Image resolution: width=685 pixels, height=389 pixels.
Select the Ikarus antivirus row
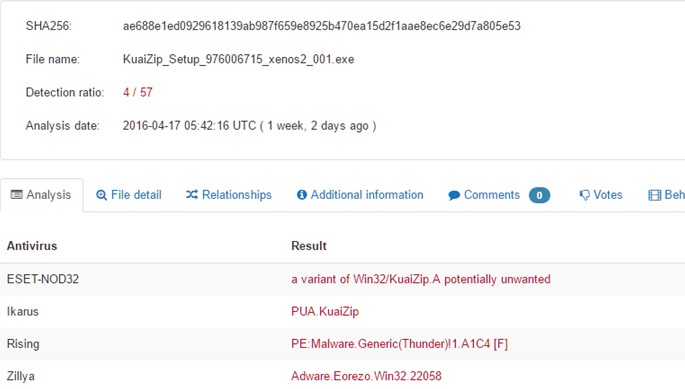coord(342,312)
